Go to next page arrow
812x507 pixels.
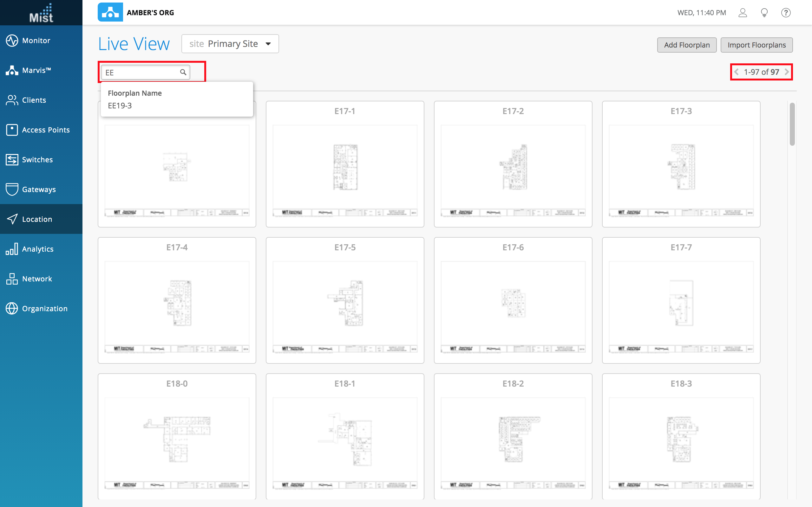[x=787, y=72]
